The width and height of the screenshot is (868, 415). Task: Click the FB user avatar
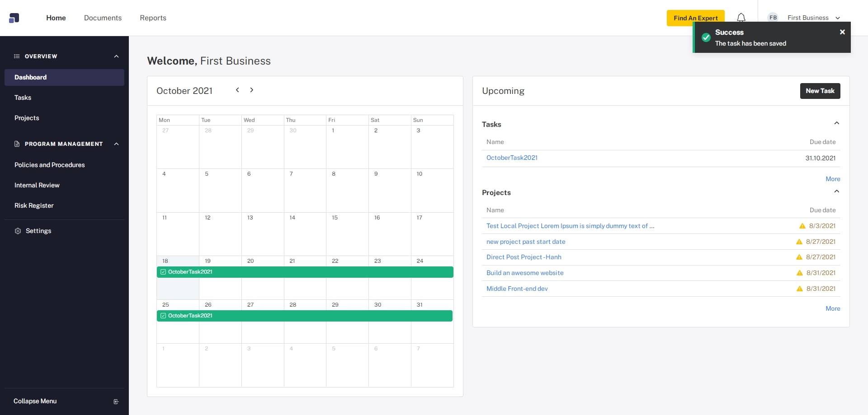pos(773,18)
